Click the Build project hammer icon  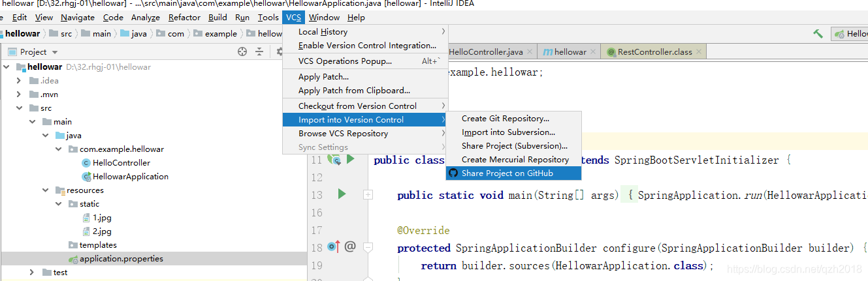[x=818, y=33]
